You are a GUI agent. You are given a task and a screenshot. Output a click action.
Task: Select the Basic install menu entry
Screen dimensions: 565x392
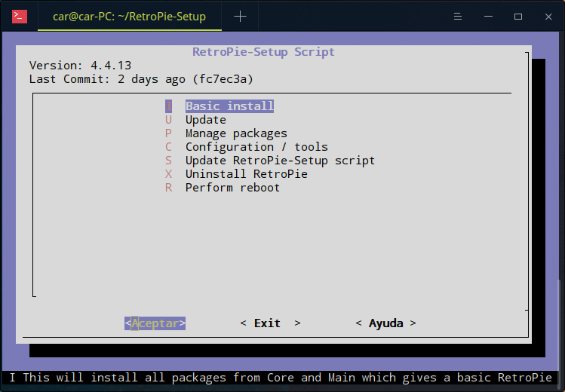[x=229, y=106]
